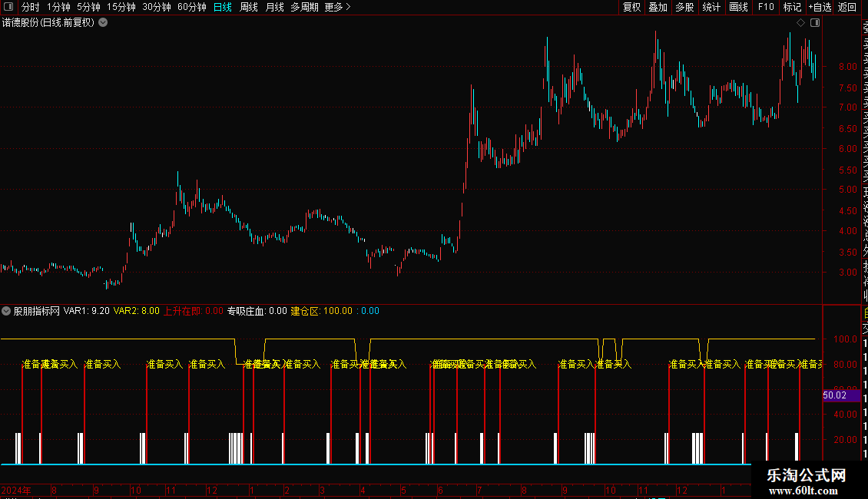The image size is (868, 499).
Task: Switch to 月线 monthly chart
Action: 274,7
